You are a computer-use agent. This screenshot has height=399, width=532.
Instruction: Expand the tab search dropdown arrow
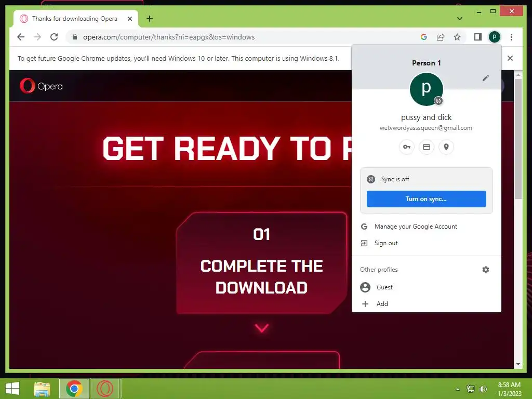pos(460,19)
